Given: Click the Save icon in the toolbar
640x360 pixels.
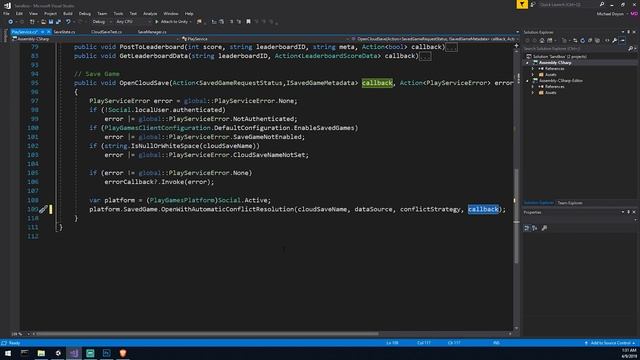Looking at the screenshot, I should tap(51, 22).
